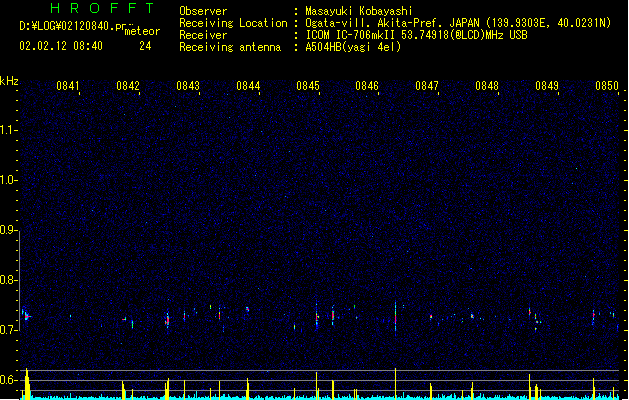The width and height of the screenshot is (629, 400).
Task: Click the meteor count value 24
Action: coord(145,46)
